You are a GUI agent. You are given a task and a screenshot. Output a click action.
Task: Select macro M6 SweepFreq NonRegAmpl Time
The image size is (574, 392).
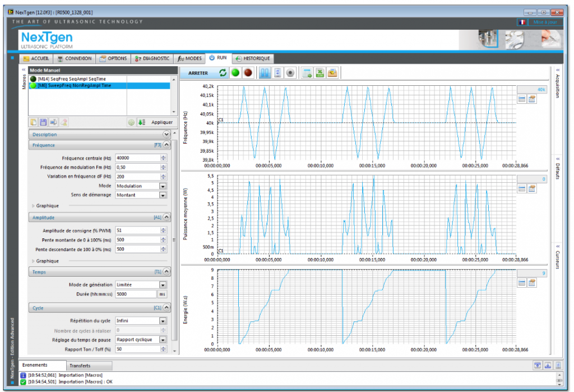(99, 86)
